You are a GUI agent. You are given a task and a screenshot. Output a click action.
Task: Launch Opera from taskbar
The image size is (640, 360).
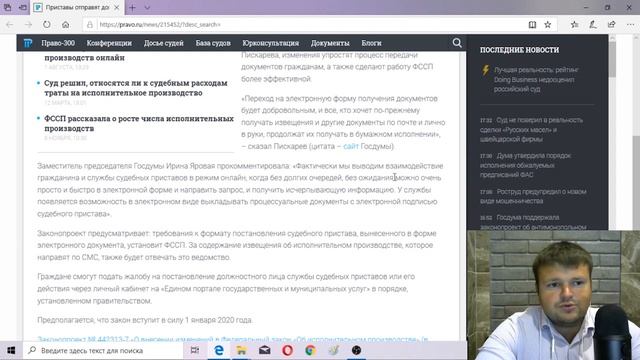pyautogui.click(x=287, y=350)
